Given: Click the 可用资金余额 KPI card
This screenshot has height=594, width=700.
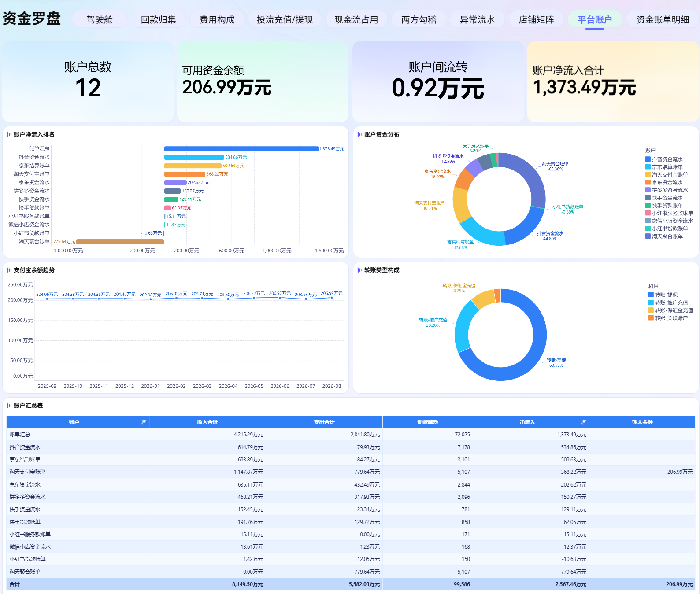Looking at the screenshot, I should point(263,81).
